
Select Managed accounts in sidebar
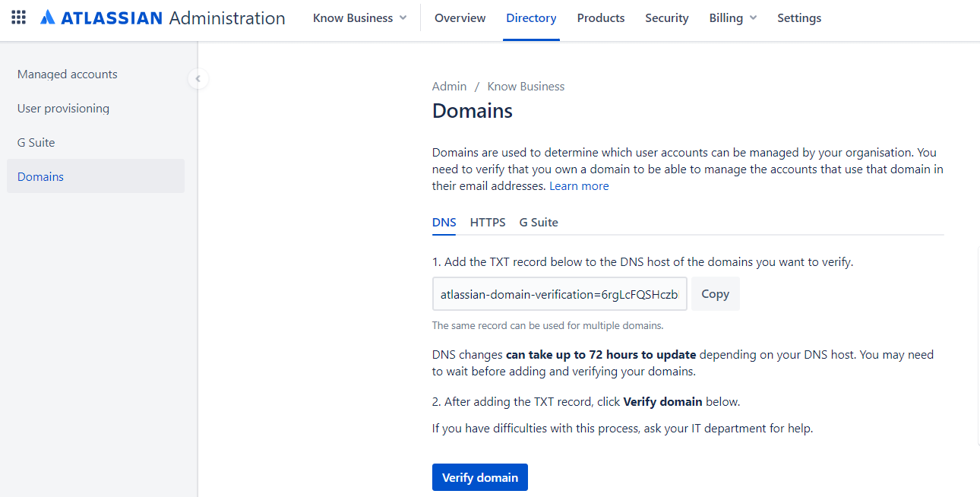(68, 74)
